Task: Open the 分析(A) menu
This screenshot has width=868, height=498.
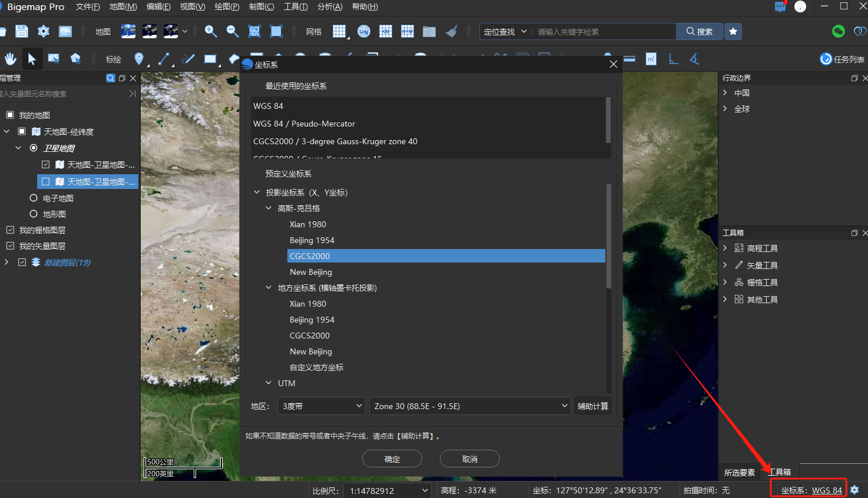Action: pos(330,6)
